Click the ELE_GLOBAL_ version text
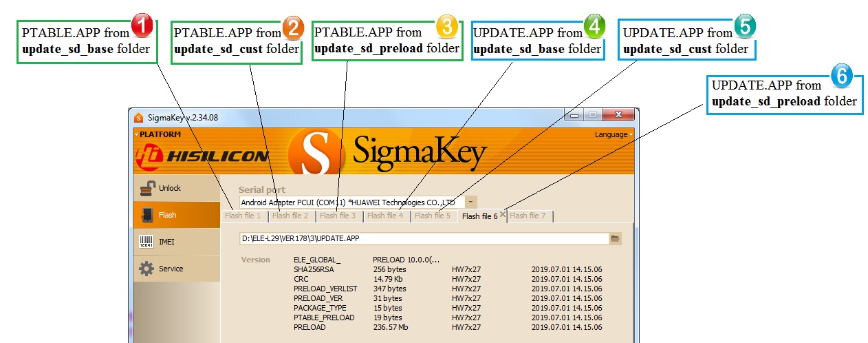Viewport: 868px width, 343px height. 317,260
